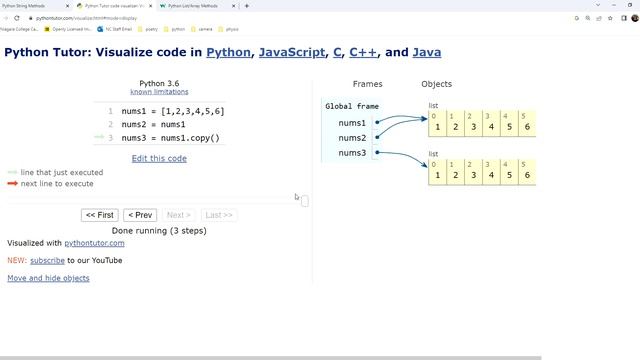640x360 pixels.
Task: Click the subscribe YouTube link
Action: [x=47, y=260]
